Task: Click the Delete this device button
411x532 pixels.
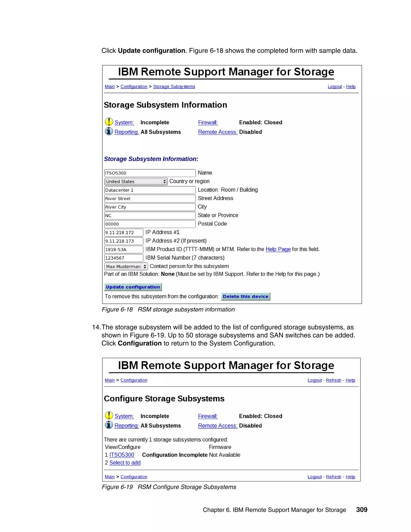Action: point(246,297)
